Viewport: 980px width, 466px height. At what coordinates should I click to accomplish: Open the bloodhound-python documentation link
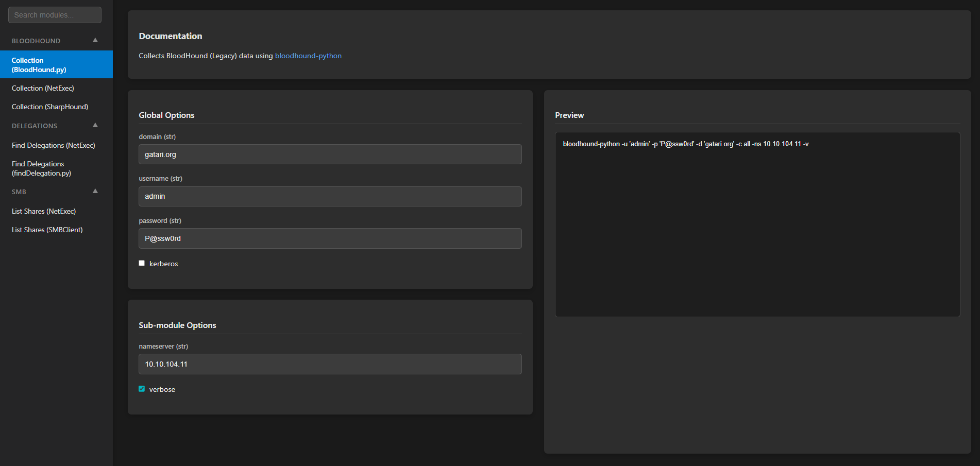[308, 56]
